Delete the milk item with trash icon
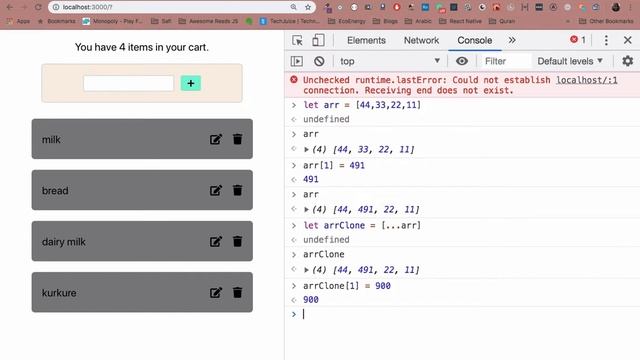640x360 pixels. [237, 139]
